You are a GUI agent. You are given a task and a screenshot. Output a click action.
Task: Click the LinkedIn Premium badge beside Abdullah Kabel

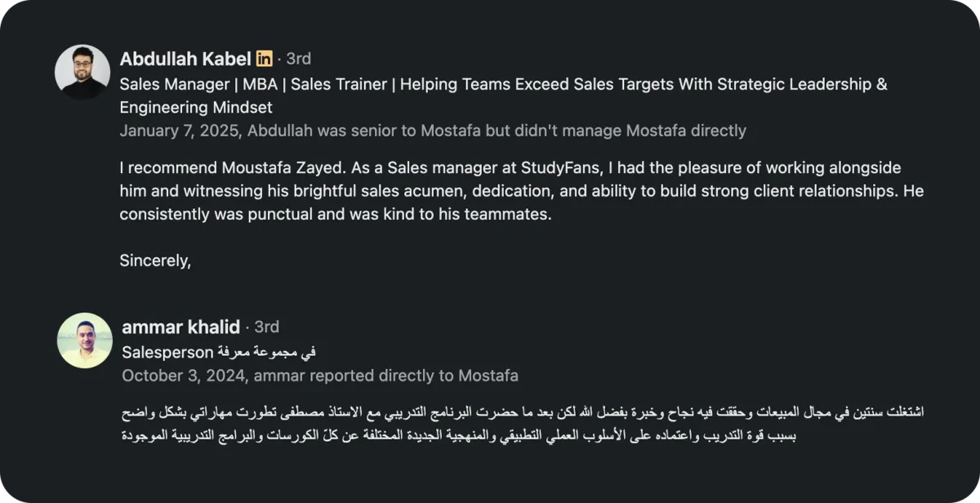pos(264,59)
